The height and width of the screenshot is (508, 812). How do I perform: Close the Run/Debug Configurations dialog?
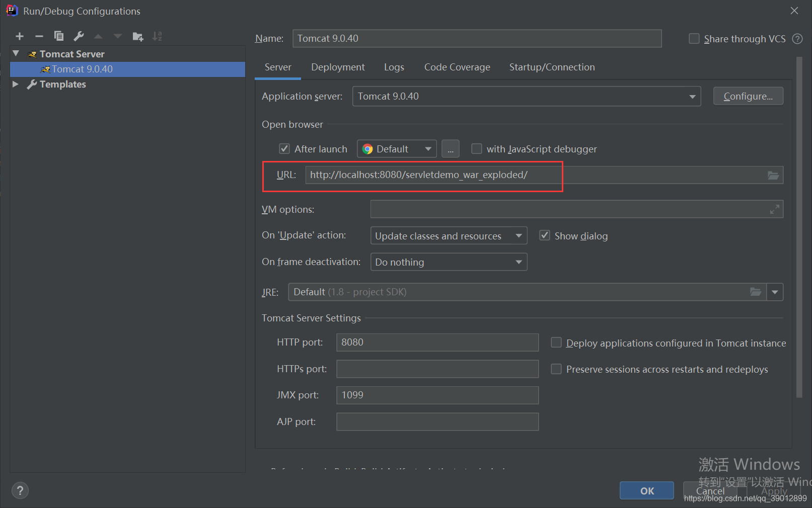794,11
